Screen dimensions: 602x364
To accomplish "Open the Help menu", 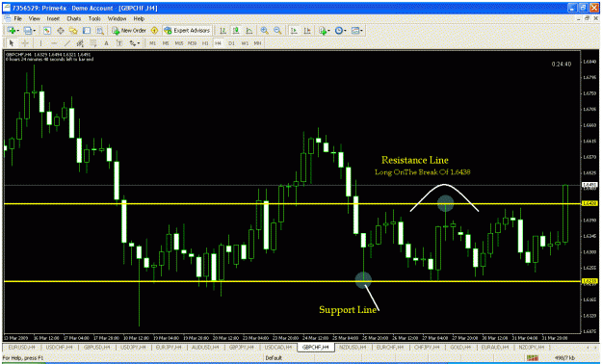I will (x=139, y=18).
